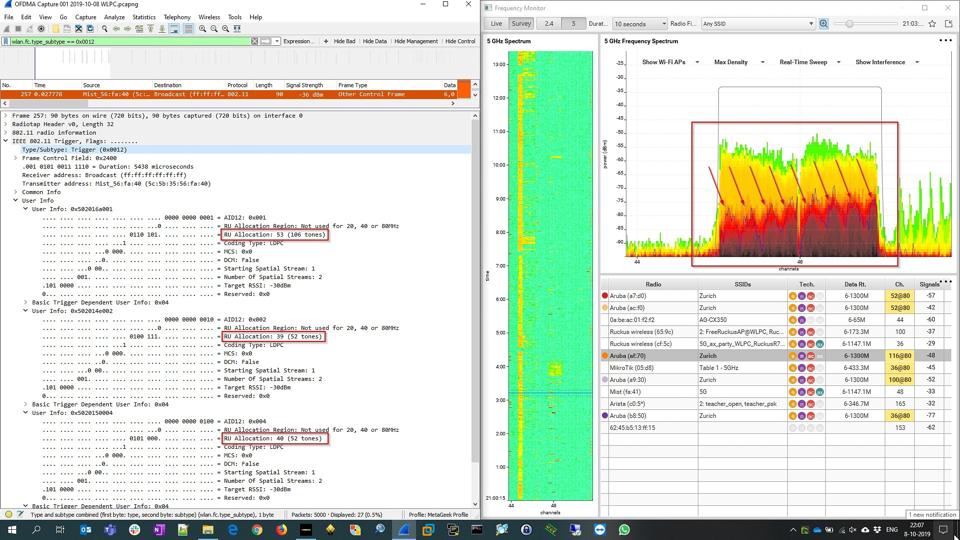960x540 pixels.
Task: Expand the Radiotap Header tree row
Action: (x=6, y=124)
